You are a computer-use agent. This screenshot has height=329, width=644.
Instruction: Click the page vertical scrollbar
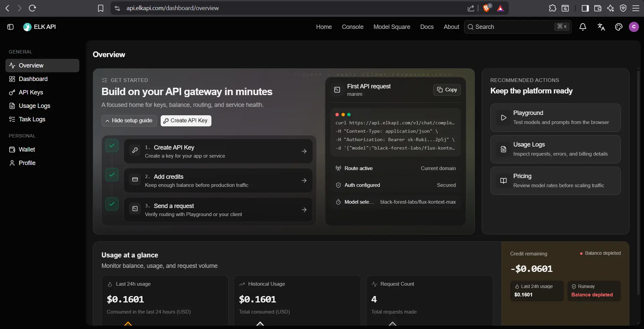click(638, 182)
